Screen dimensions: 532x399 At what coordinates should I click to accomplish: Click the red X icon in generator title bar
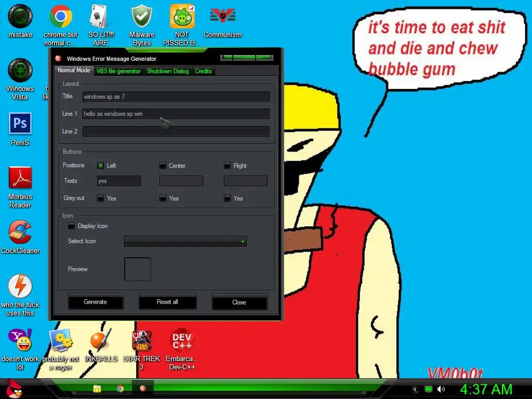point(58,58)
